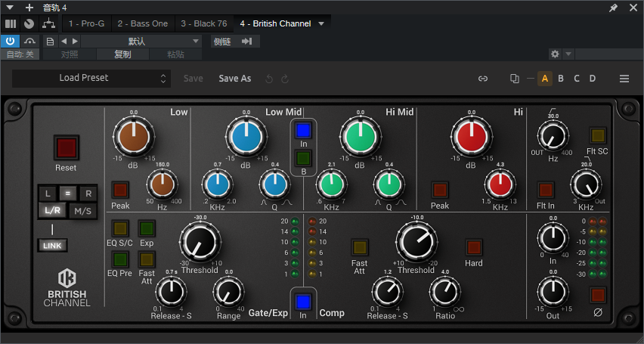The height and width of the screenshot is (344, 644).
Task: Toggle the LINK button
Action: 52,246
